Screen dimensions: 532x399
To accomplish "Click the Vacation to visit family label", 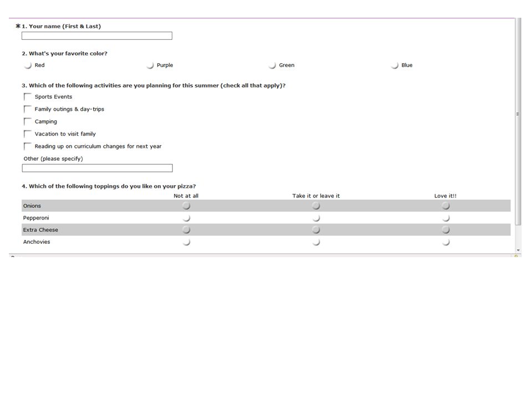I will 65,134.
